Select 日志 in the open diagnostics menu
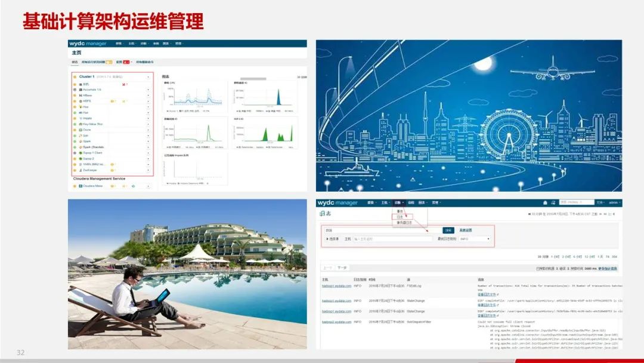Viewport: 644px width, 363px height. coord(400,217)
